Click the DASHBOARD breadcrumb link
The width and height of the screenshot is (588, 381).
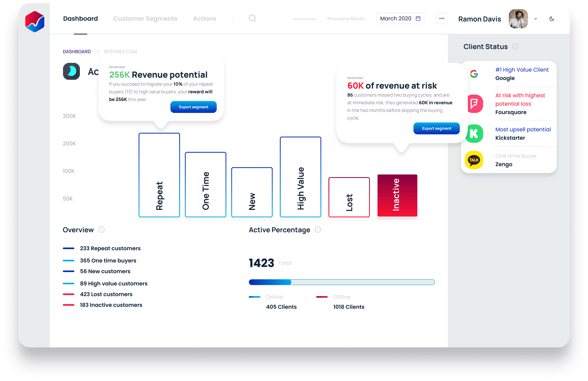(77, 52)
